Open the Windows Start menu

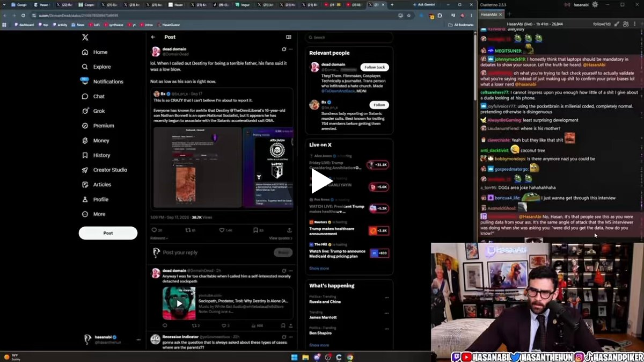[294, 357]
